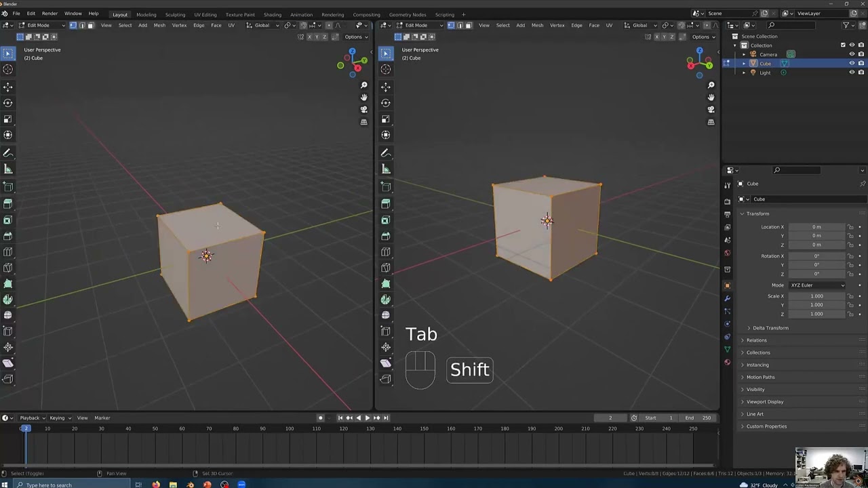Open the File menu
Image resolution: width=868 pixels, height=488 pixels.
point(16,14)
